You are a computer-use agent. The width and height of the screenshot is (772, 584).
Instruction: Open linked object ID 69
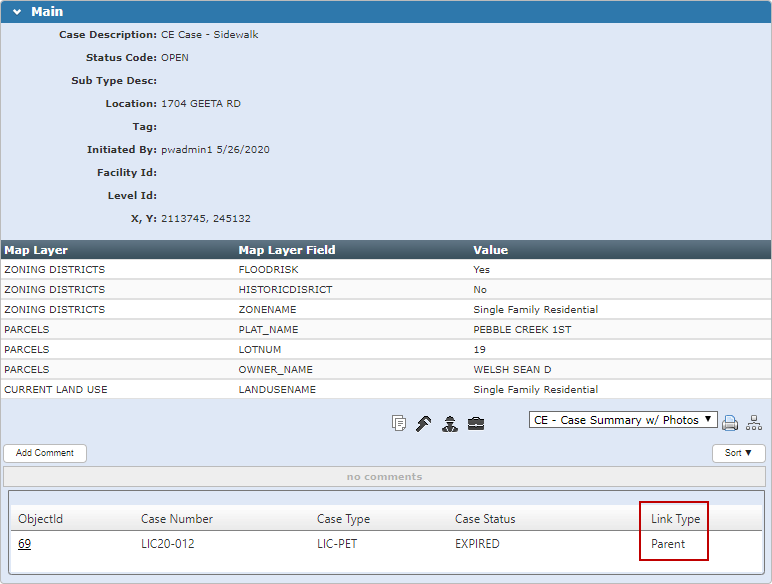[25, 544]
